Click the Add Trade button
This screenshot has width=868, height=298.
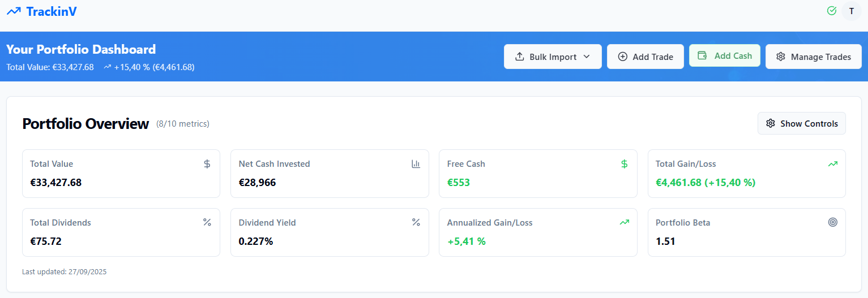coord(645,57)
